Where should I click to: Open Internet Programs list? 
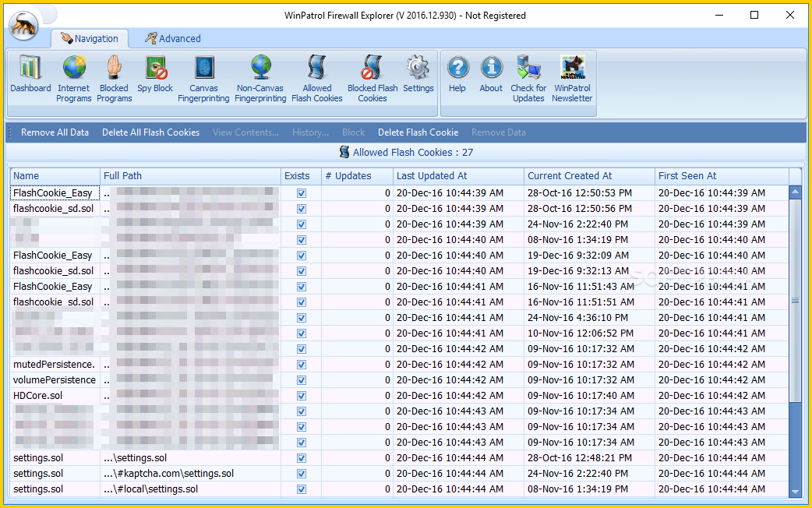click(73, 79)
